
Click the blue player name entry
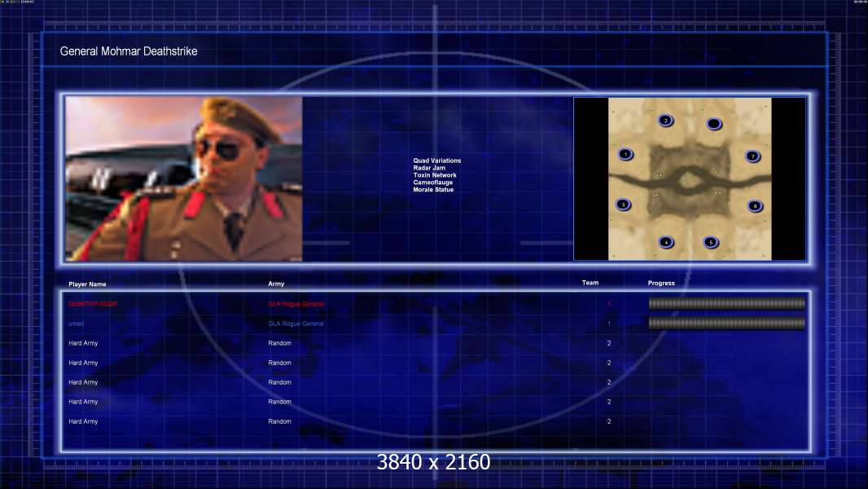click(77, 324)
